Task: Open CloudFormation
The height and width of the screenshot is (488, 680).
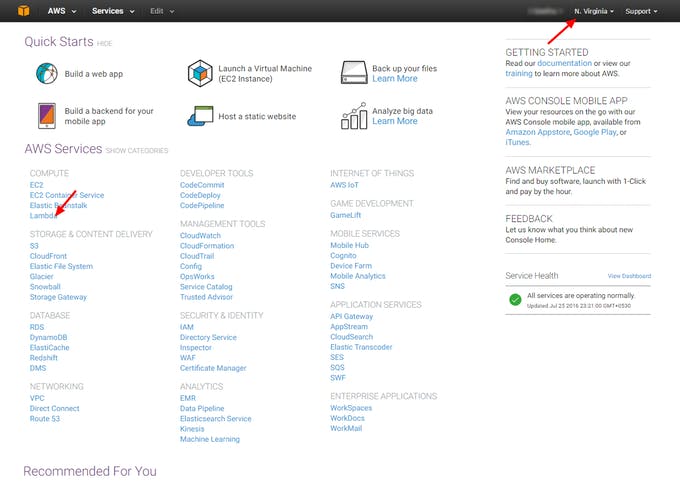Action: point(207,246)
